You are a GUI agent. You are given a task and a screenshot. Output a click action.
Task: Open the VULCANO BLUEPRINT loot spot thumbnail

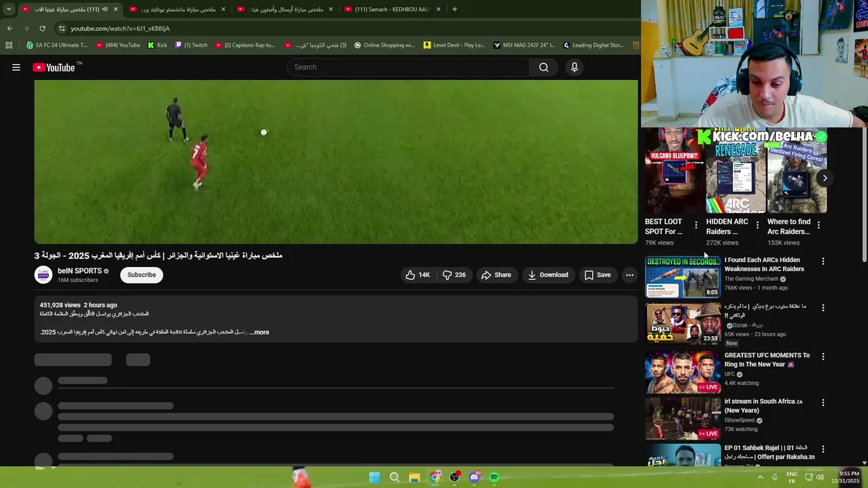tap(674, 171)
